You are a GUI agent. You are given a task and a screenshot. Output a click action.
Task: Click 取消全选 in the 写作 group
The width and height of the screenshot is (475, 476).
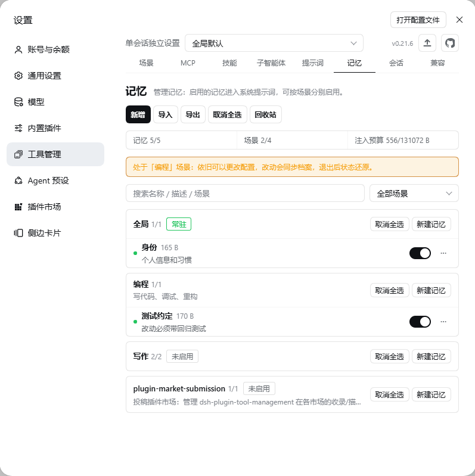tap(390, 356)
